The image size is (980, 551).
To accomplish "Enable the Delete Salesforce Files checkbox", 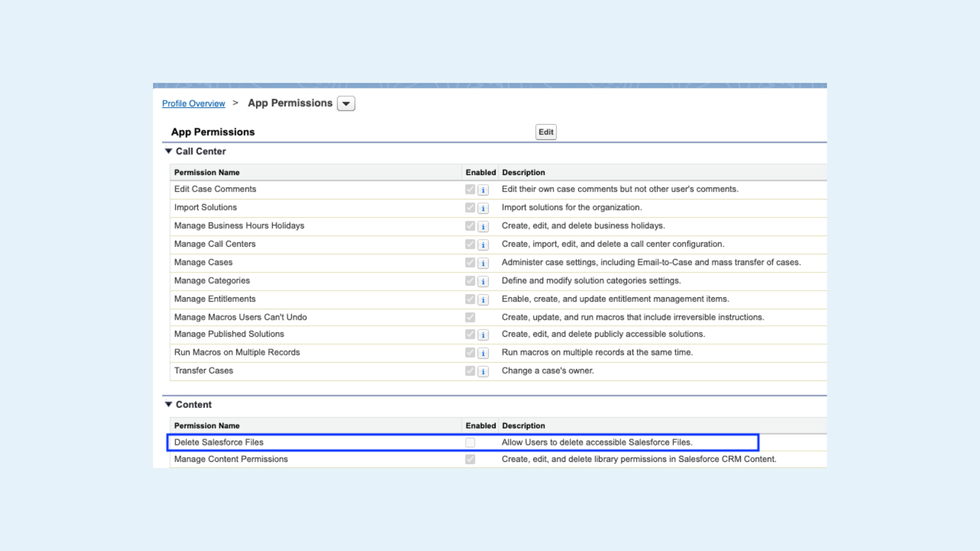I will (x=471, y=443).
